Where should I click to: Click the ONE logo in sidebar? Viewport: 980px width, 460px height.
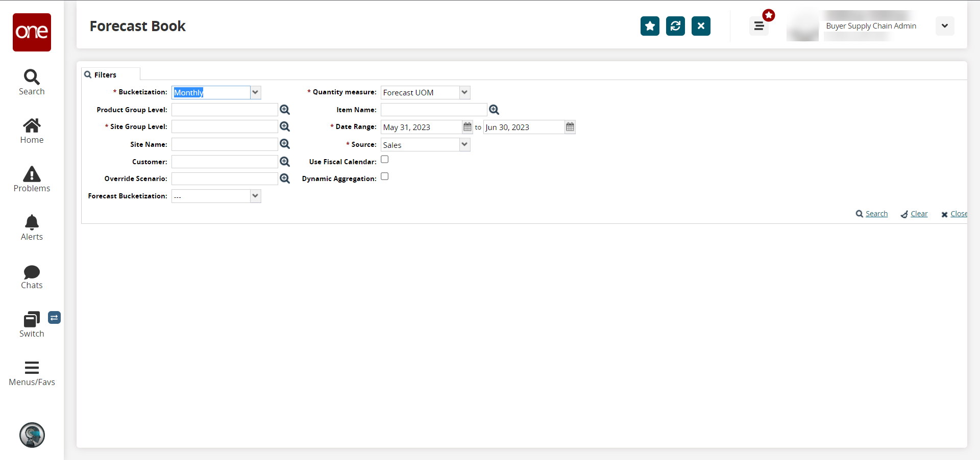click(x=32, y=32)
